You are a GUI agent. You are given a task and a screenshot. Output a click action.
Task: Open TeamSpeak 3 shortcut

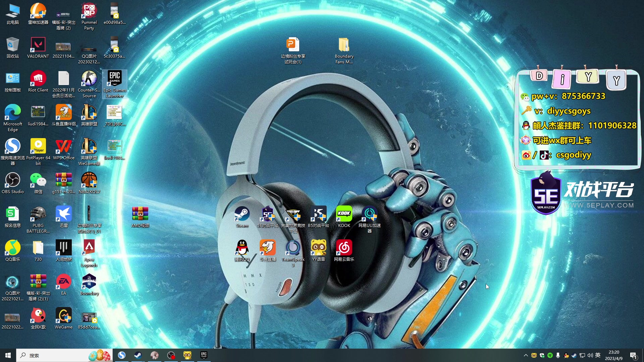pyautogui.click(x=293, y=253)
